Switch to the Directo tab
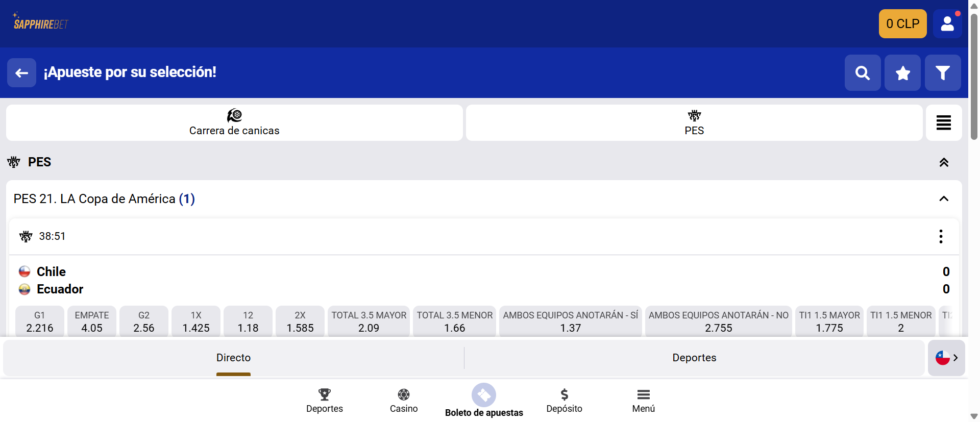The width and height of the screenshot is (980, 422). (x=233, y=358)
